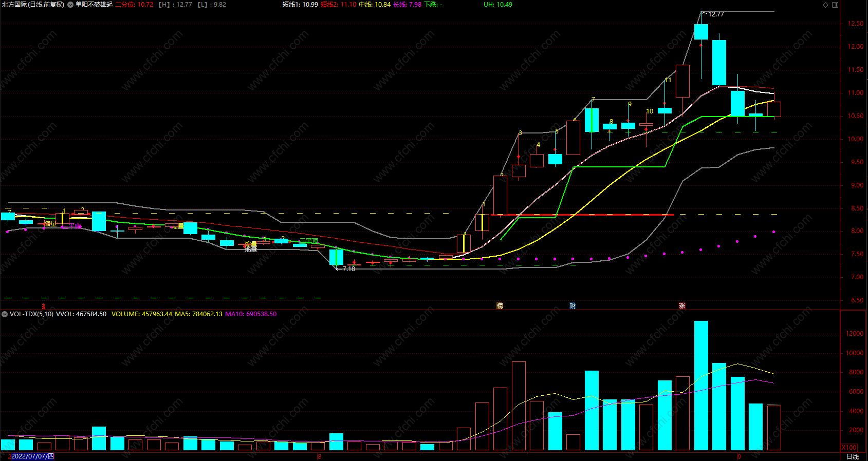The width and height of the screenshot is (868, 461).
Task: Click the 12.77 high price label
Action: (716, 14)
